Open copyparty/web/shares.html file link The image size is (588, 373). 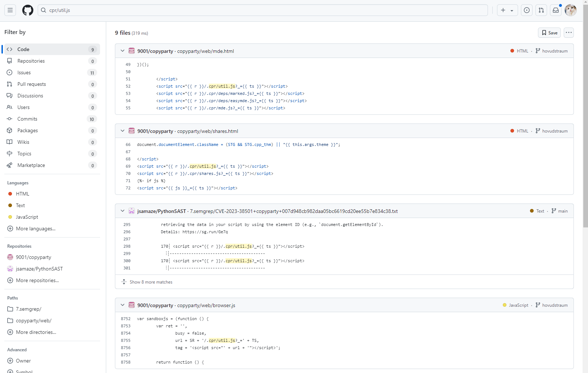(x=208, y=131)
